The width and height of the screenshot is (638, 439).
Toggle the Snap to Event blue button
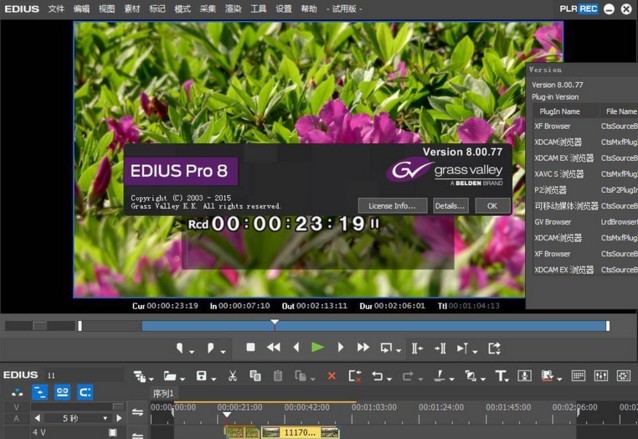point(85,393)
